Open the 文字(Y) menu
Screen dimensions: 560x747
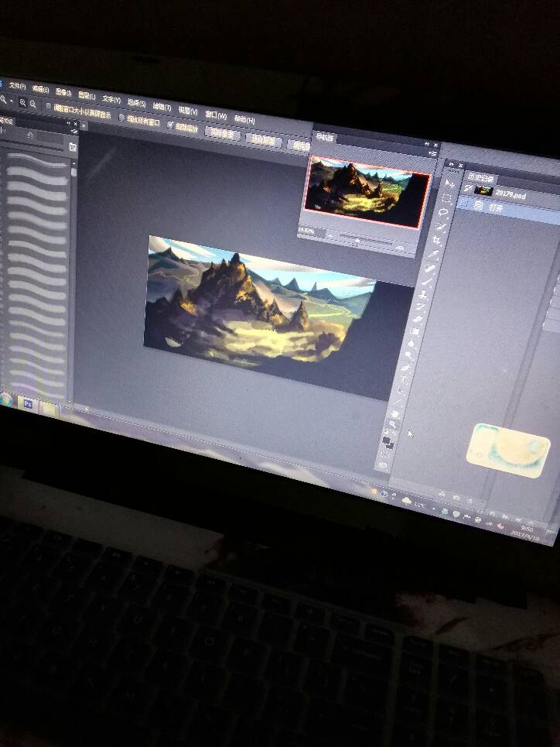click(x=112, y=100)
